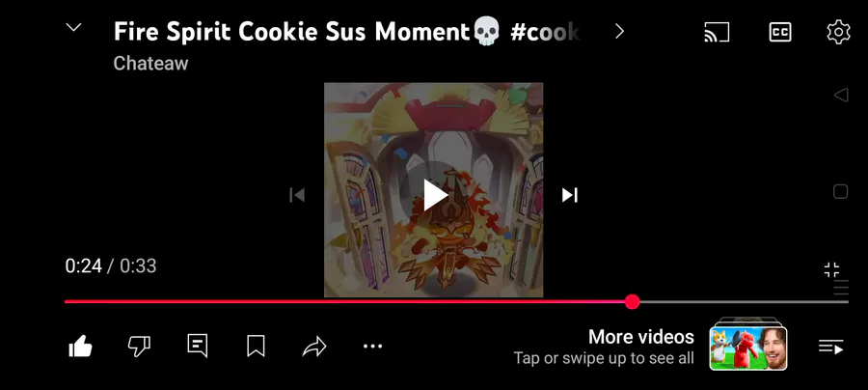Open the comments icon
Viewport: 868px width, 390px height.
tap(198, 346)
